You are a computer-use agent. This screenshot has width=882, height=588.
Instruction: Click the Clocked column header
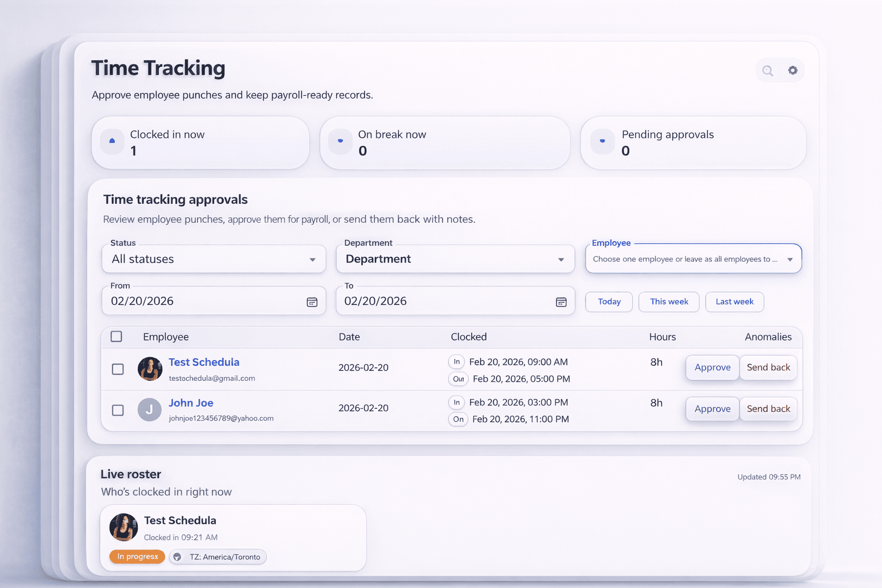click(x=469, y=337)
